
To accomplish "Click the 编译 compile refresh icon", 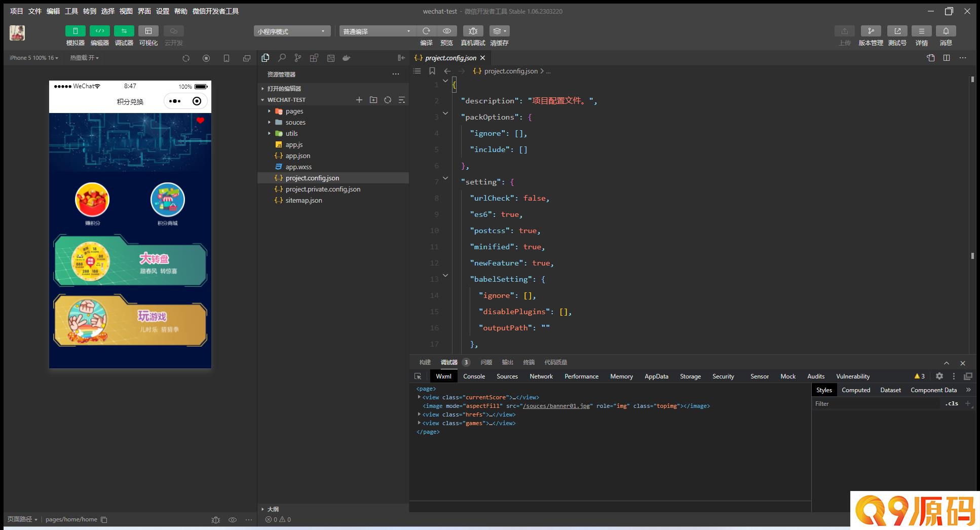I will click(426, 31).
